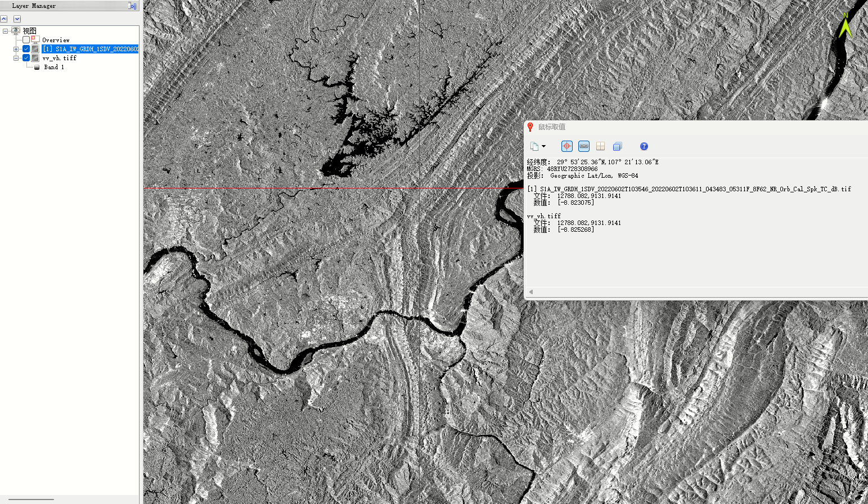The width and height of the screenshot is (868, 504).
Task: Click the up arrow button in Layer Manager
Action: [4, 19]
